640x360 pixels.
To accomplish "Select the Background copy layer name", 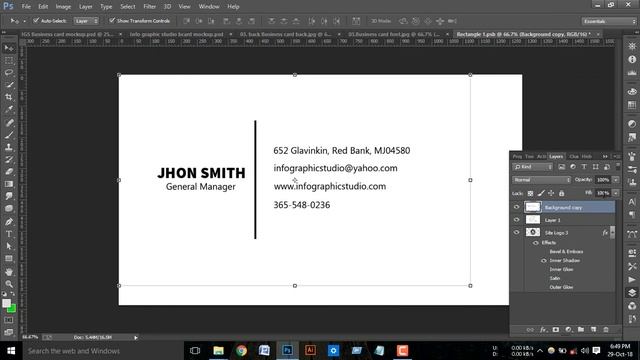I will pos(563,207).
